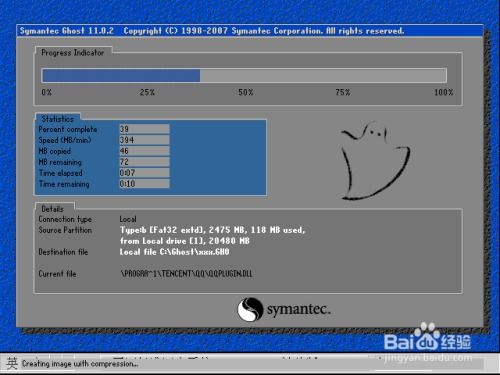Click the ghost mascot drawing
This screenshot has height=375, width=500.
[x=376, y=161]
